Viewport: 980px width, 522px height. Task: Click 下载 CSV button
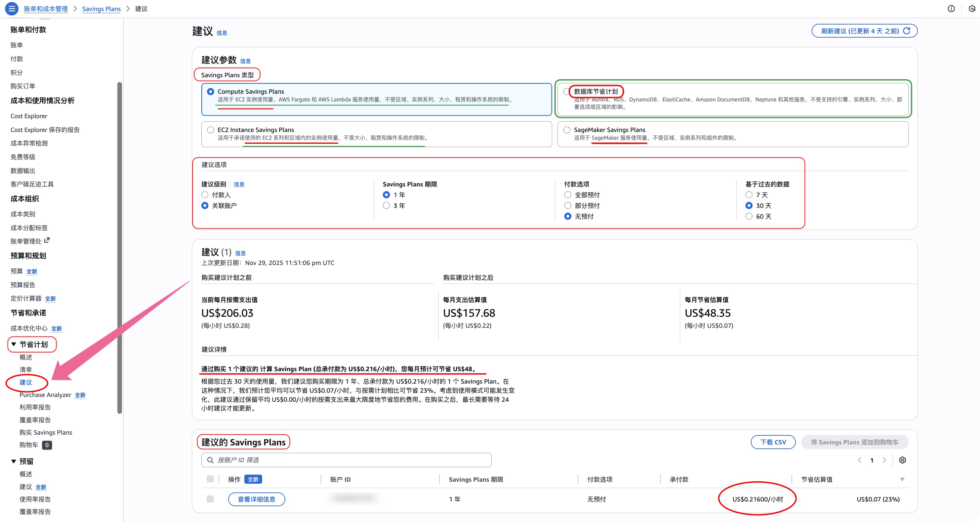tap(773, 442)
